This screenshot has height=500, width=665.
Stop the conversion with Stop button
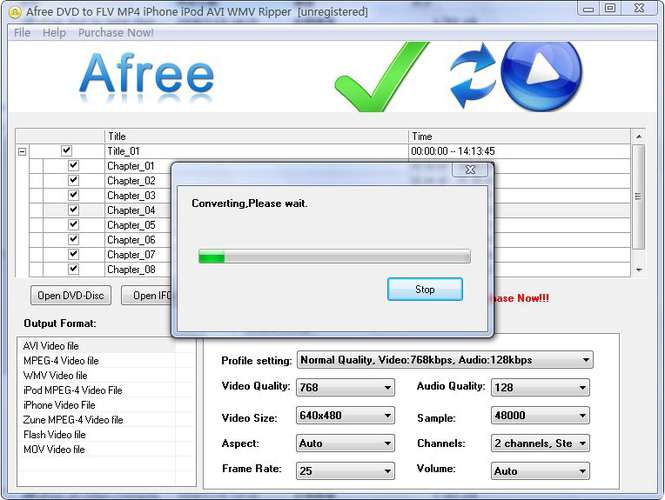tap(425, 289)
